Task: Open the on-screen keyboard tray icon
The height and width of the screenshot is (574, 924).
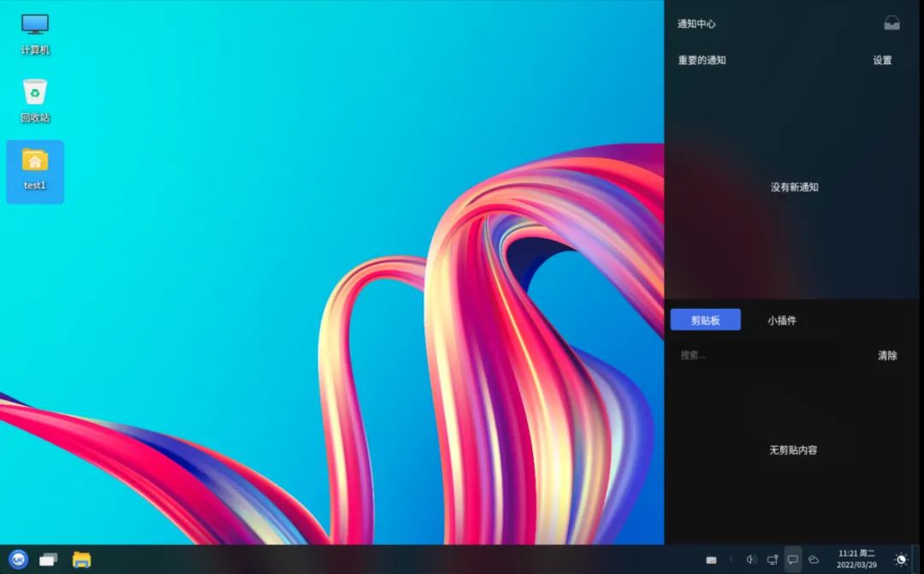Action: 711,559
